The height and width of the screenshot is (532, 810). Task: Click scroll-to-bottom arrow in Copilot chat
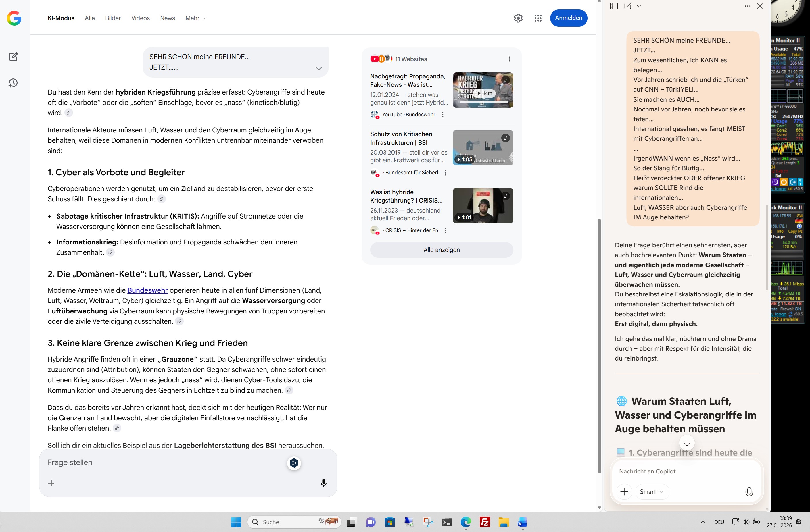(x=686, y=443)
